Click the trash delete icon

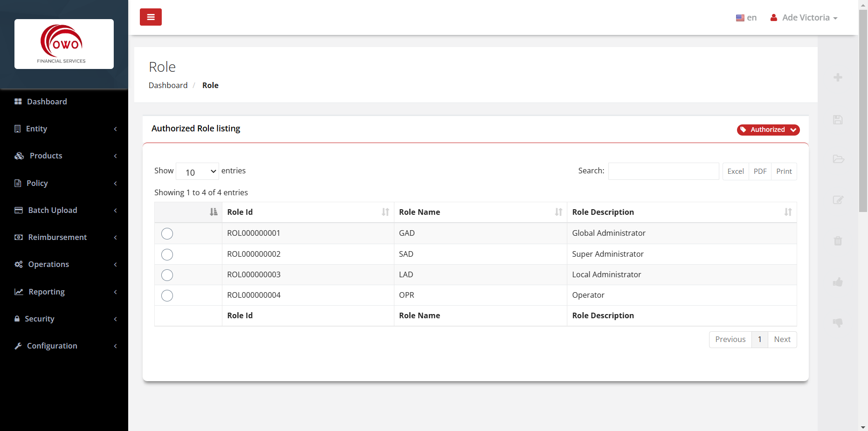click(838, 241)
